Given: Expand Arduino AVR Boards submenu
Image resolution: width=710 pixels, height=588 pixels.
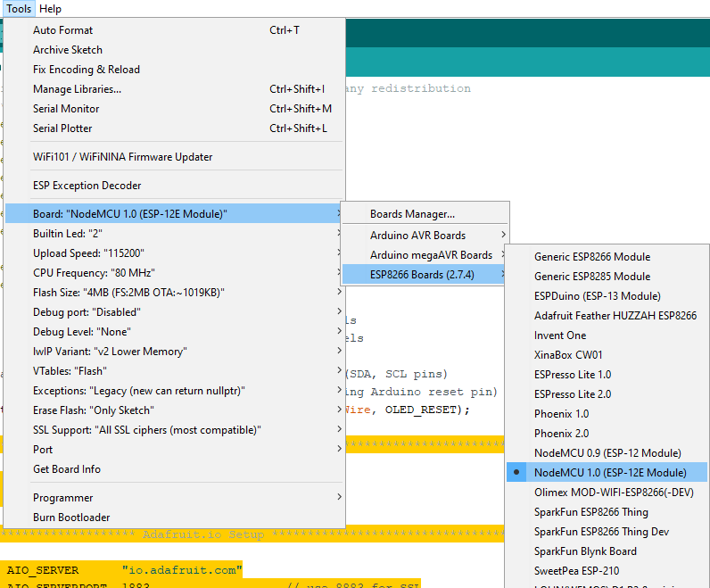Looking at the screenshot, I should 425,235.
